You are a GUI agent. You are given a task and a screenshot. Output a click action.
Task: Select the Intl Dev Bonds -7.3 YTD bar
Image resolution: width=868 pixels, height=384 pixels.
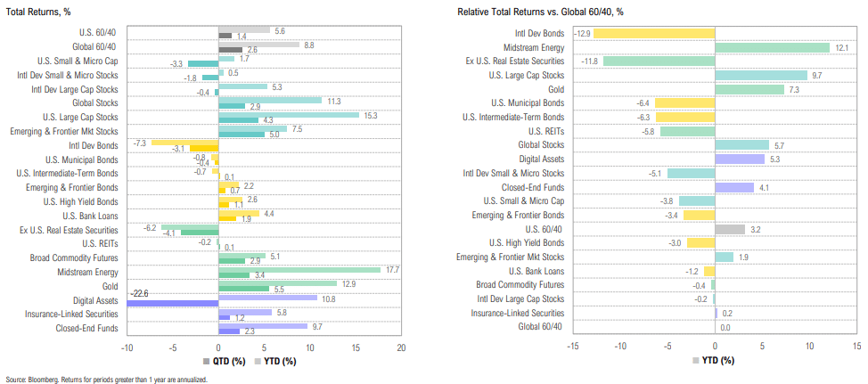click(185, 143)
